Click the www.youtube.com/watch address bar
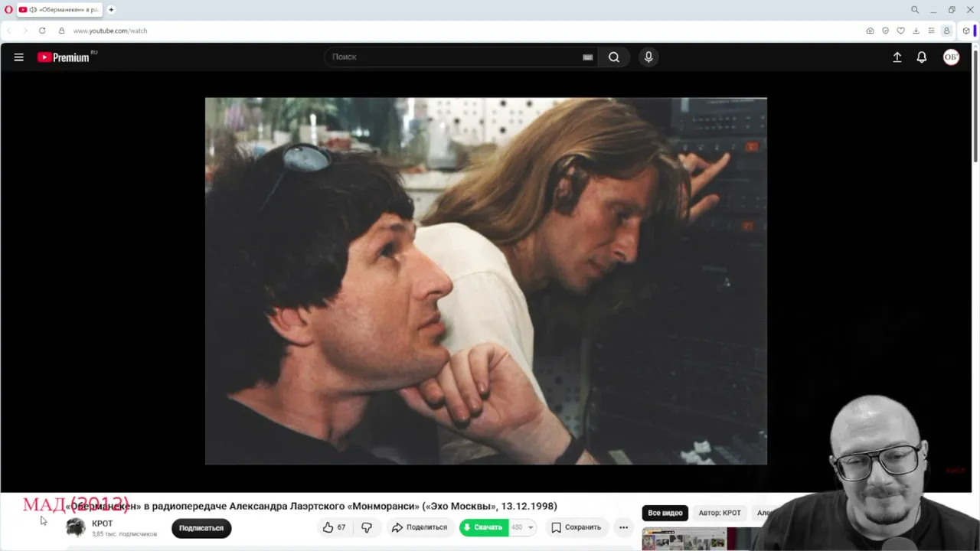This screenshot has width=980, height=551. click(x=110, y=31)
